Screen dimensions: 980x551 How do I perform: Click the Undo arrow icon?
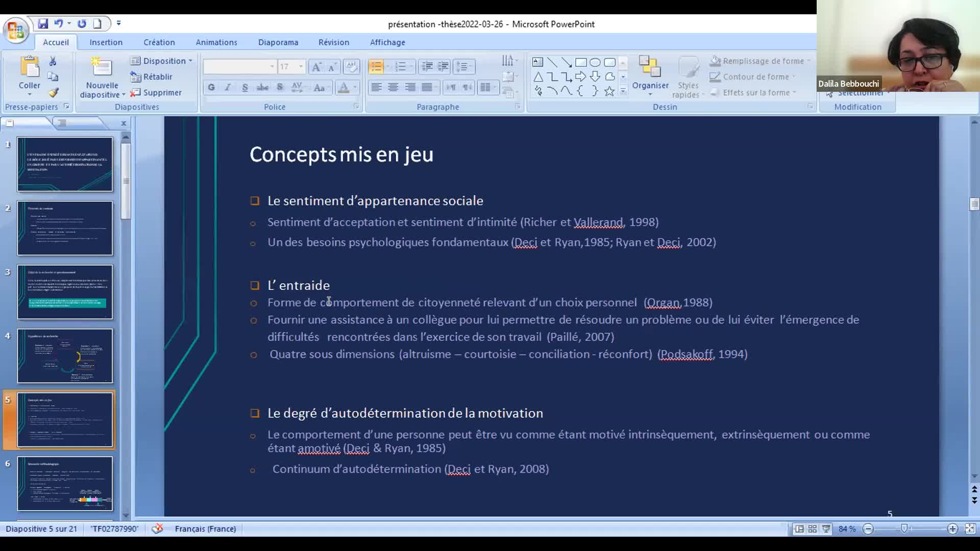coord(58,23)
